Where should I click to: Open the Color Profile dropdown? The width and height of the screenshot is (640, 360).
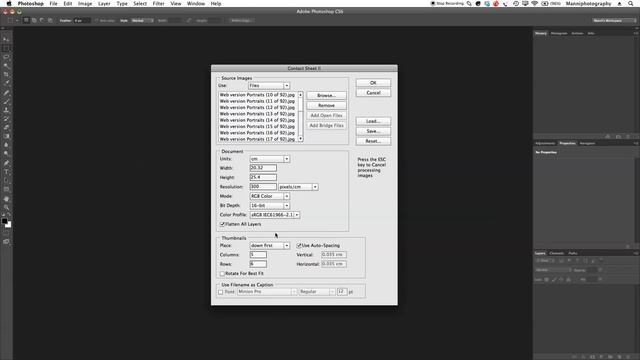[x=275, y=215]
